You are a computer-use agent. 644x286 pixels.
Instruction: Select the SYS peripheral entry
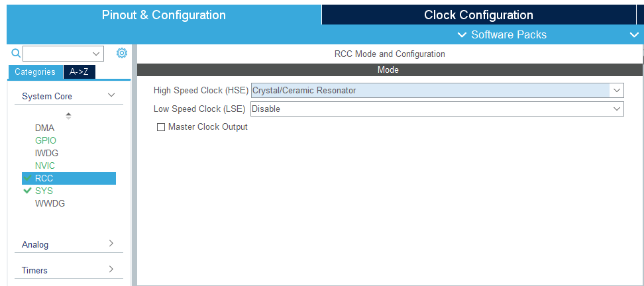44,191
